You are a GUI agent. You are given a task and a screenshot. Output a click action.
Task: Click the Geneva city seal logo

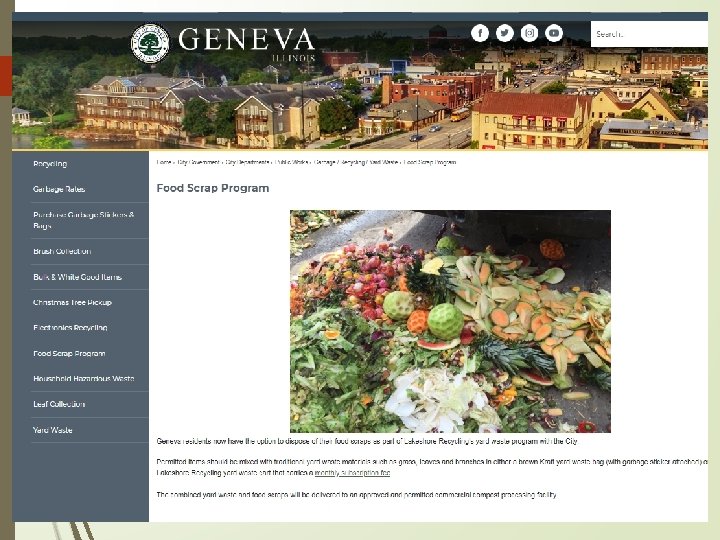(x=150, y=44)
